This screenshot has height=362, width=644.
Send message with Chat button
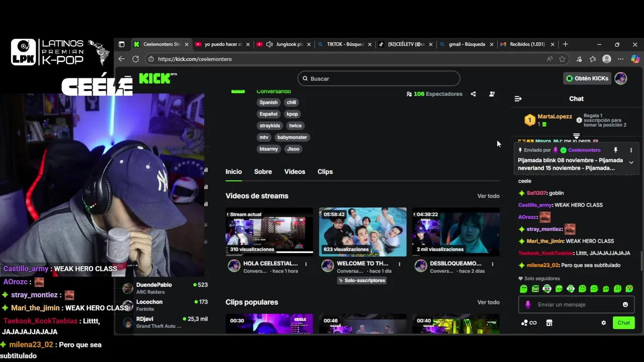pyautogui.click(x=624, y=323)
